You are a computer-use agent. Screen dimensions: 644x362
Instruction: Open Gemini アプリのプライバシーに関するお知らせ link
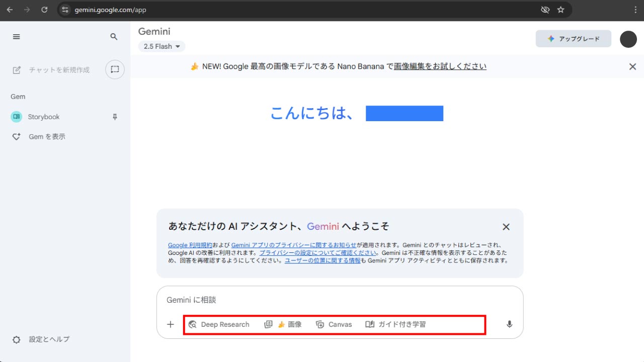294,245
